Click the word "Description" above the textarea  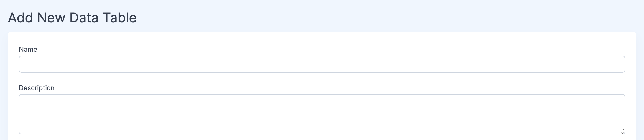click(37, 88)
